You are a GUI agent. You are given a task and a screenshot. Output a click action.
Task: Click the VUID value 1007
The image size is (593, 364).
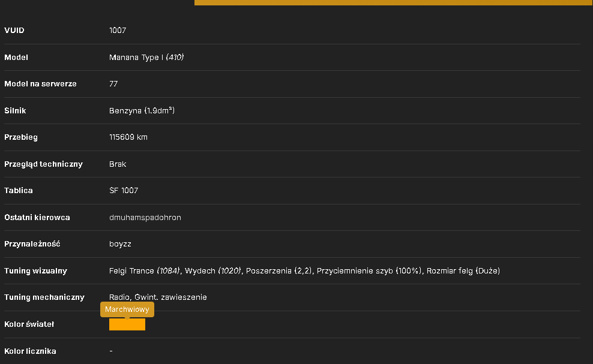point(118,30)
